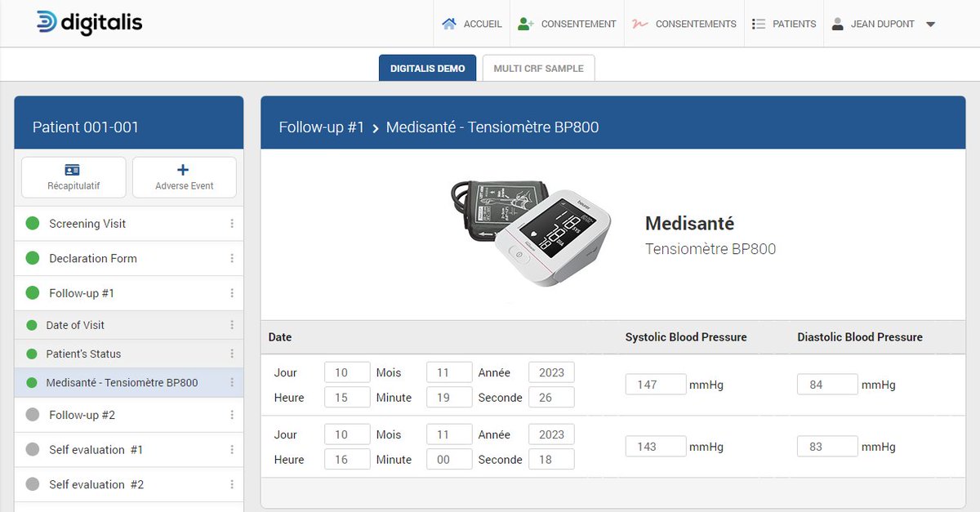Expand the Jean Dupont dropdown arrow
The image size is (980, 512).
point(930,24)
